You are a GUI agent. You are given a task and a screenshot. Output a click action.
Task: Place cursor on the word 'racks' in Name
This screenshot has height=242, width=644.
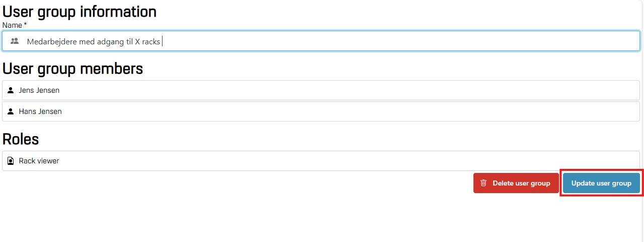[x=151, y=42]
